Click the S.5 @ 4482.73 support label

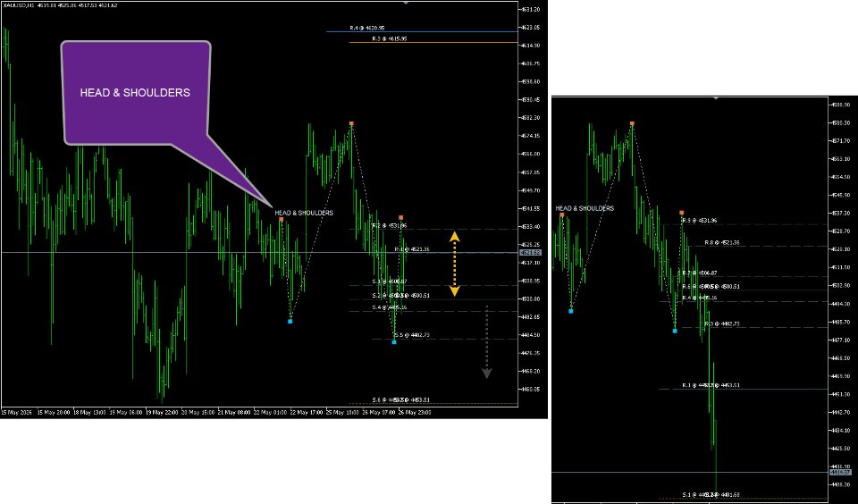(412, 335)
